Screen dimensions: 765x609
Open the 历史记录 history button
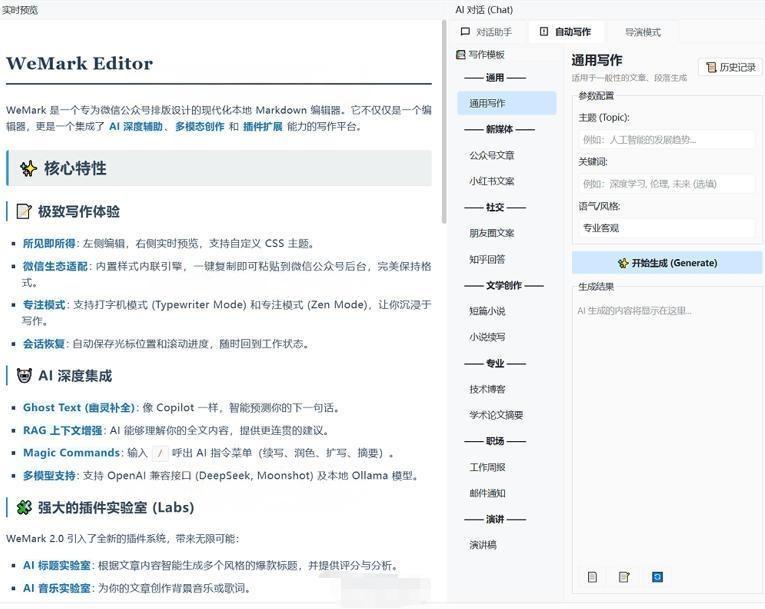730,67
